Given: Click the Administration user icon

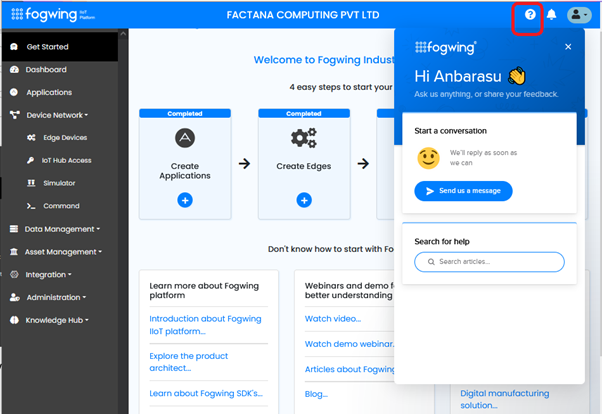Looking at the screenshot, I should click(15, 297).
